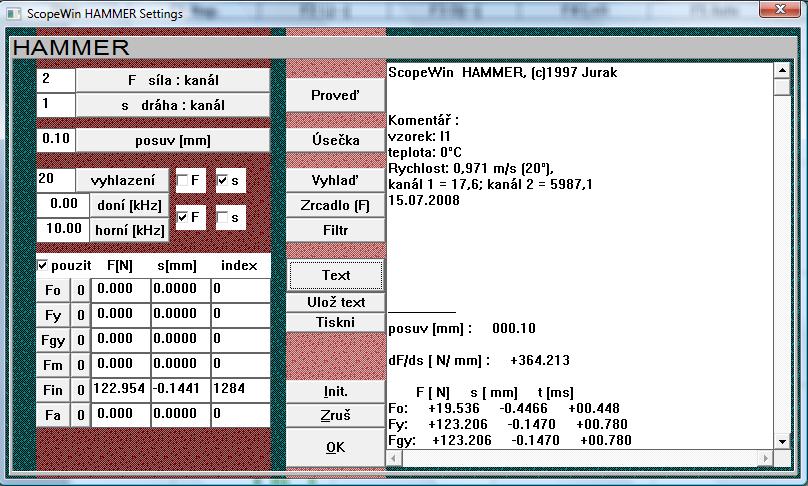808x486 pixels.
Task: Click the 'Rychlost: 0,971 m/s' line
Action: click(x=470, y=169)
